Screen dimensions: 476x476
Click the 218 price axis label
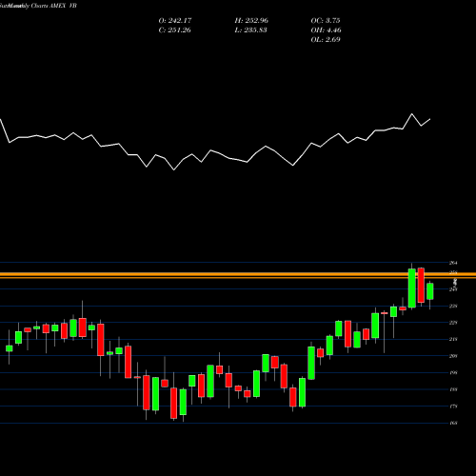(453, 340)
